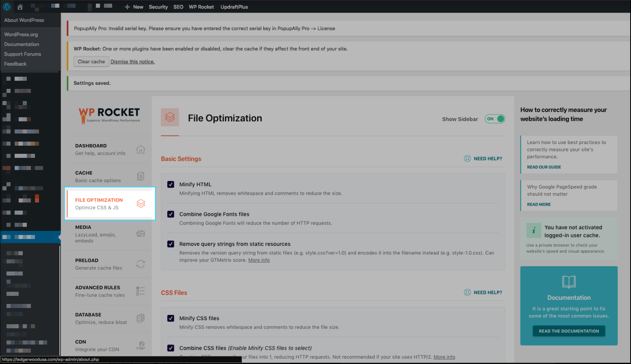Turn off the Show Sidebar switch
This screenshot has width=631, height=364.
click(x=495, y=119)
